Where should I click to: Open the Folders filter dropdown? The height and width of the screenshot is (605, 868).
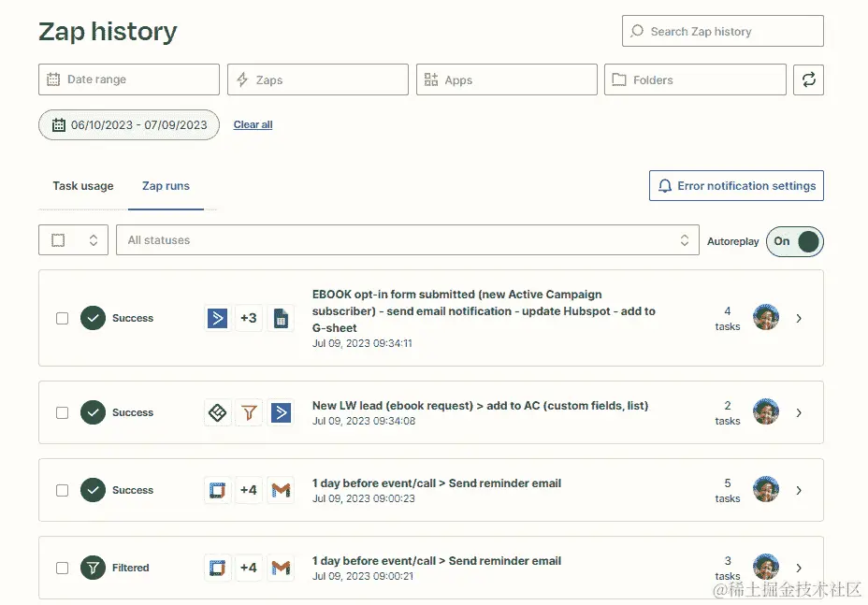tap(695, 79)
